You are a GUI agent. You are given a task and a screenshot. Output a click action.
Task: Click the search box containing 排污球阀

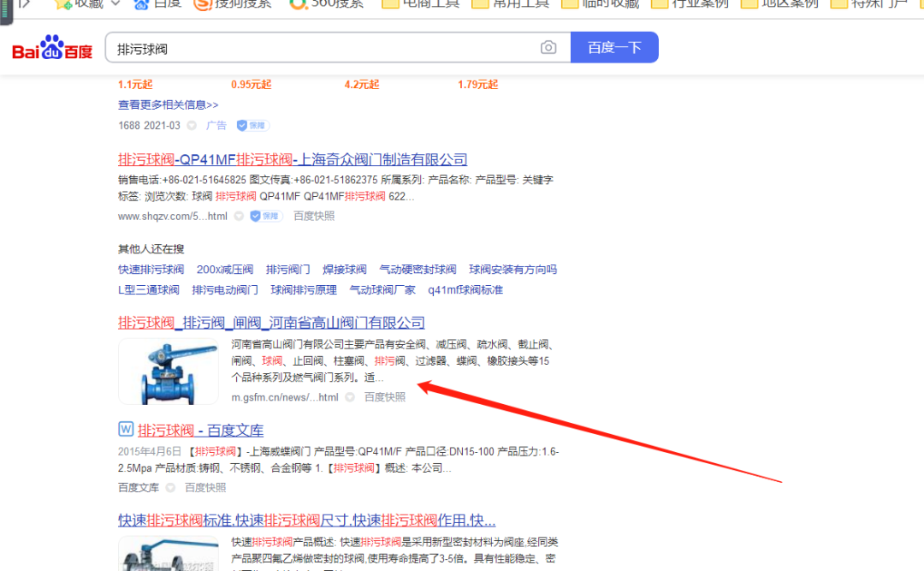(325, 48)
